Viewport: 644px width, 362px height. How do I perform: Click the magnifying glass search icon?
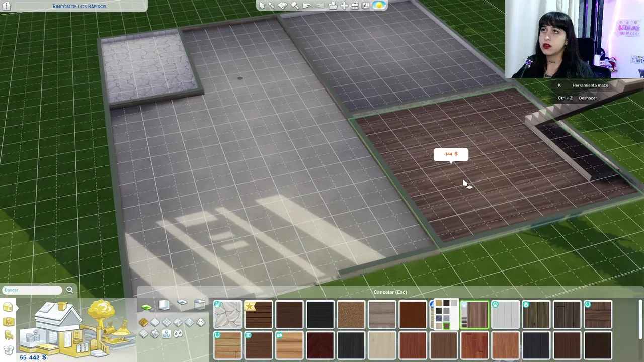click(x=70, y=290)
